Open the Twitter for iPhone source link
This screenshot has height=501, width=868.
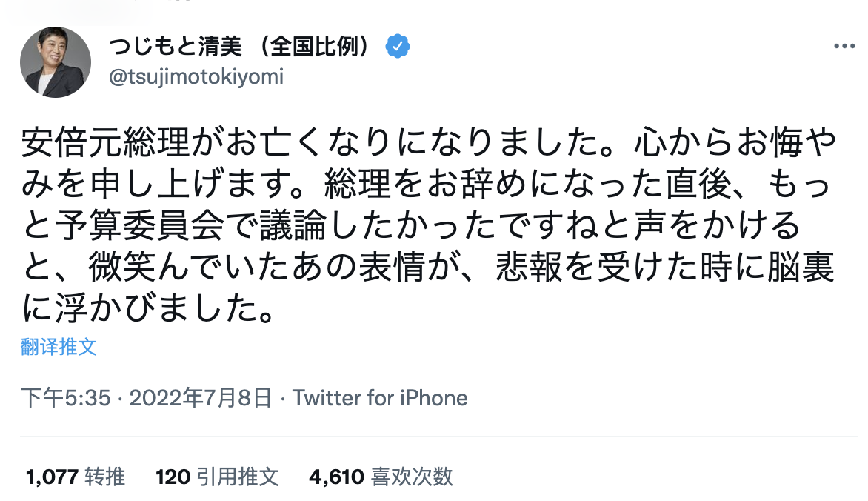[x=380, y=398]
